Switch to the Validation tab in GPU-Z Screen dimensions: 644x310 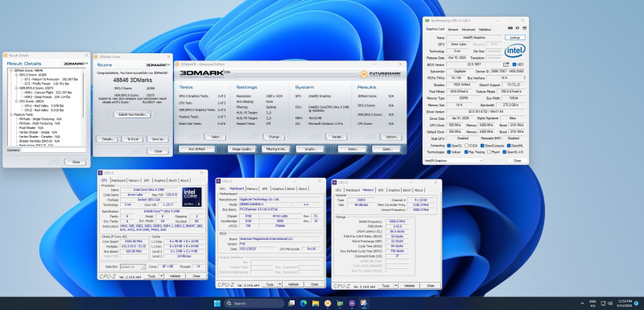click(x=485, y=30)
